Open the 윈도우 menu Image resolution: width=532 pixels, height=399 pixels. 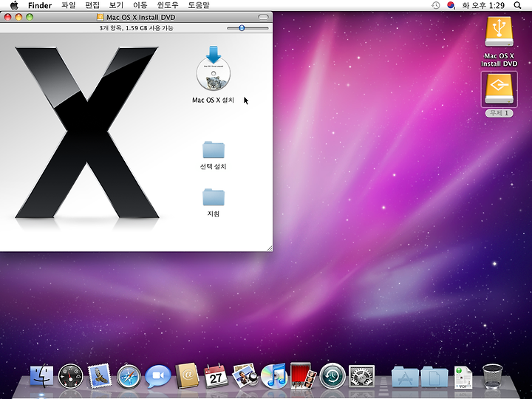click(168, 5)
